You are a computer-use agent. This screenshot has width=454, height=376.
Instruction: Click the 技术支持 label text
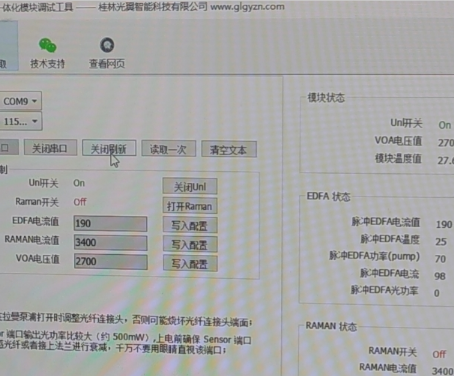47,63
